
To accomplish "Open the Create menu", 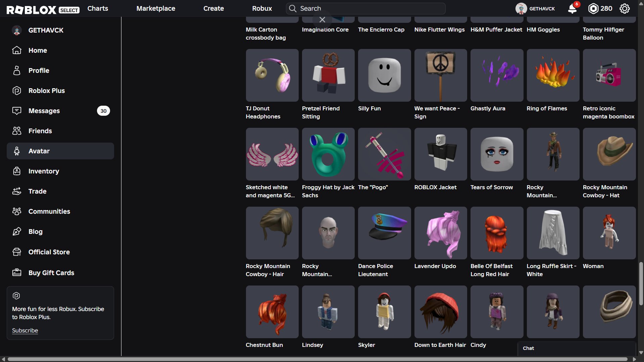I will 213,8.
